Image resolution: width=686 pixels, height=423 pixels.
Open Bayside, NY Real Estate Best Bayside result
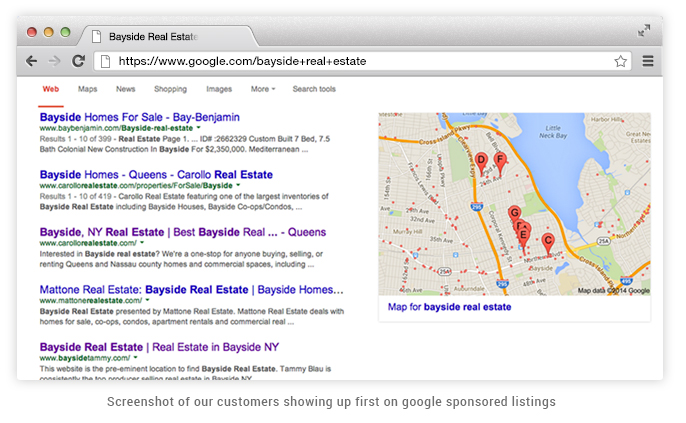(183, 232)
